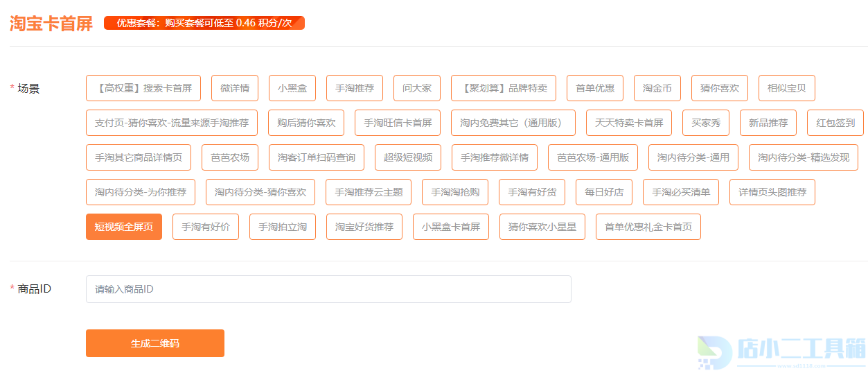Select 淘内待分类-为你推荐 scene
The height and width of the screenshot is (380, 868).
coord(141,192)
